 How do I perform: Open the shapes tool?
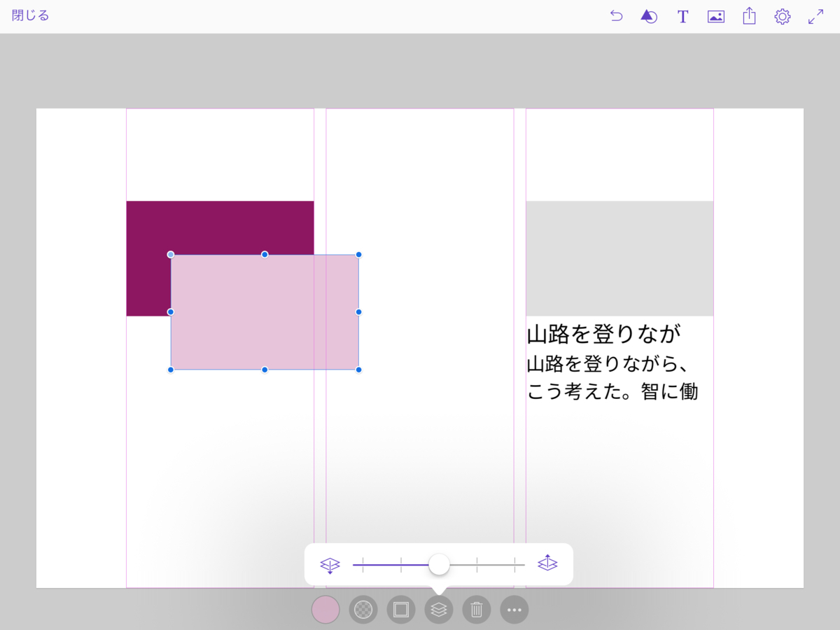click(x=649, y=16)
